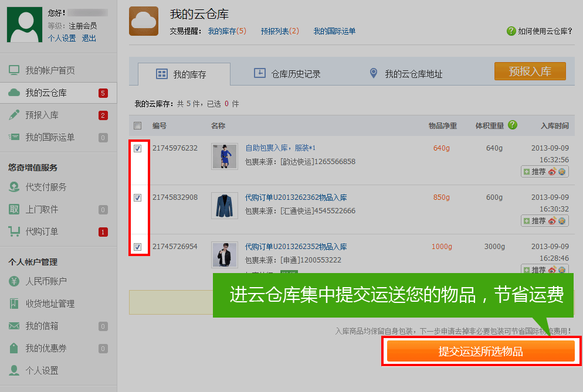Click green question icon beside 如何使用云仓库
Screen dimensions: 583x392
(x=511, y=31)
